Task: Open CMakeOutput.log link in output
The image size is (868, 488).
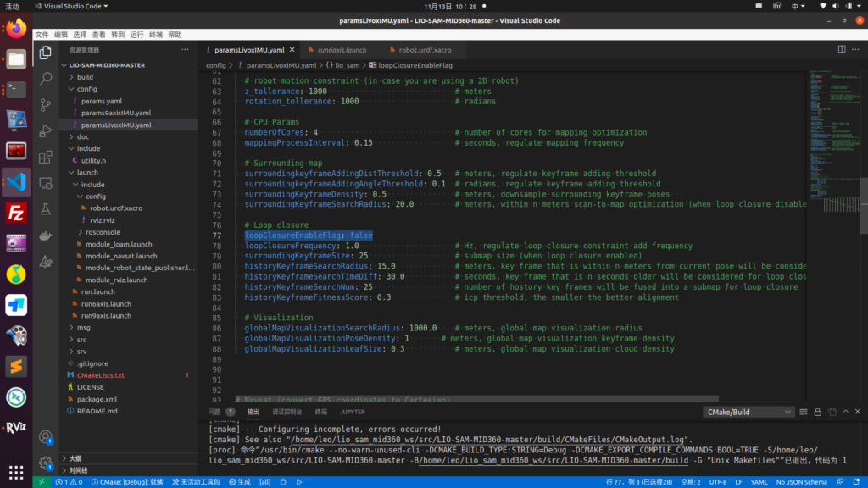Action: 487,440
